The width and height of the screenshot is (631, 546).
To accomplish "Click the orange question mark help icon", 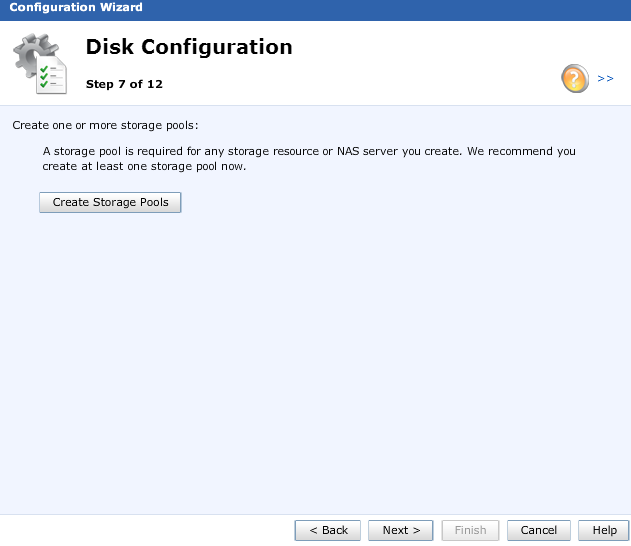I will coord(575,78).
